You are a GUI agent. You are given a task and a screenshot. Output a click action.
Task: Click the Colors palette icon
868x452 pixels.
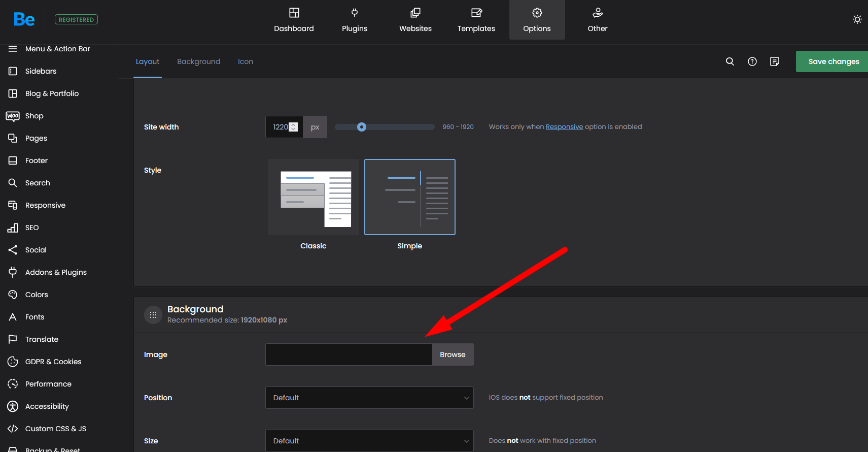(x=13, y=295)
